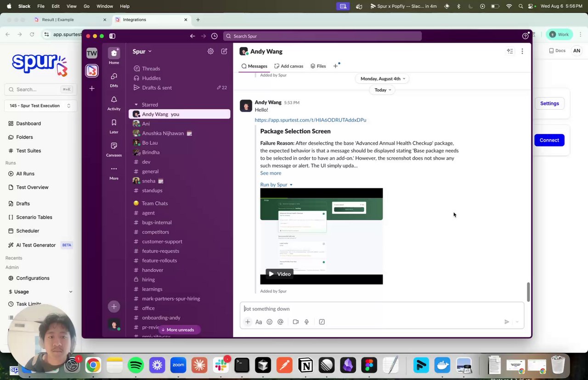This screenshot has width=588, height=380.
Task: Click the Connect button in browser
Action: click(549, 140)
